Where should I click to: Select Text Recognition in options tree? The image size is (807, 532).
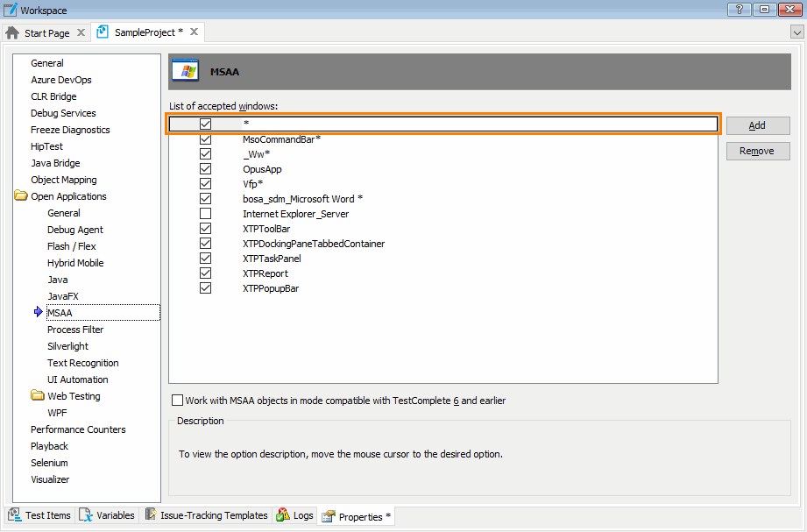(82, 363)
